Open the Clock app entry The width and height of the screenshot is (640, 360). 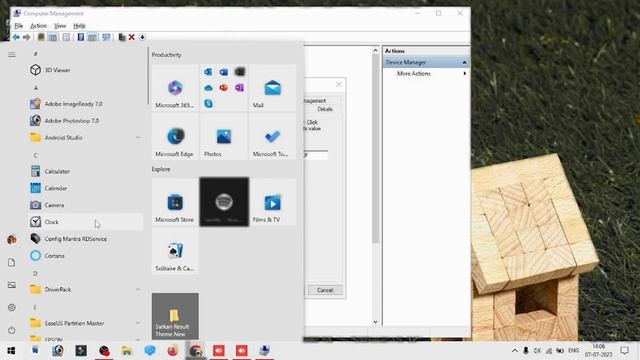click(86, 222)
